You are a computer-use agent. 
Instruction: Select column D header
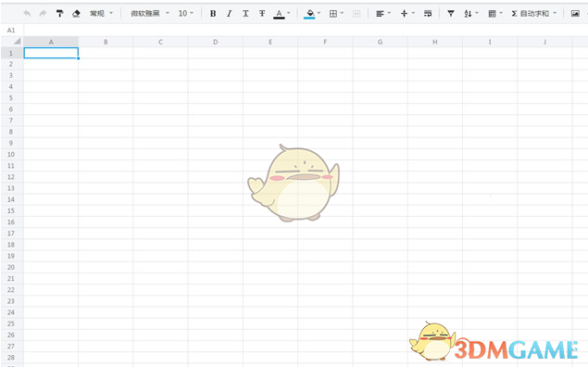click(x=215, y=42)
